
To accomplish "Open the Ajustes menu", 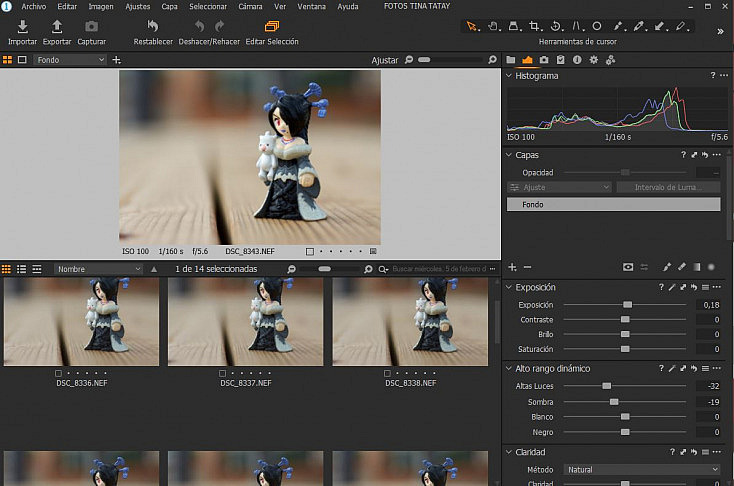I will 138,7.
